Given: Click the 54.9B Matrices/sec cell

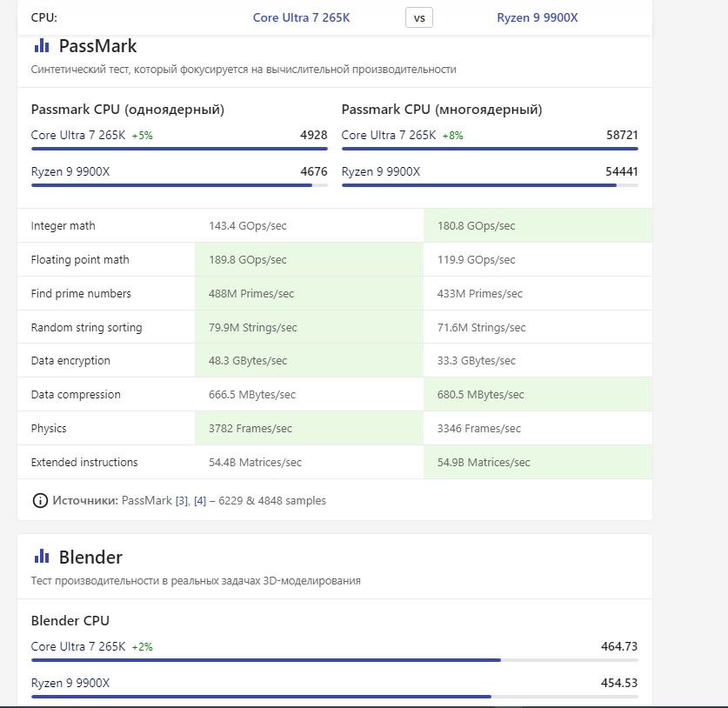Looking at the screenshot, I should [x=484, y=462].
